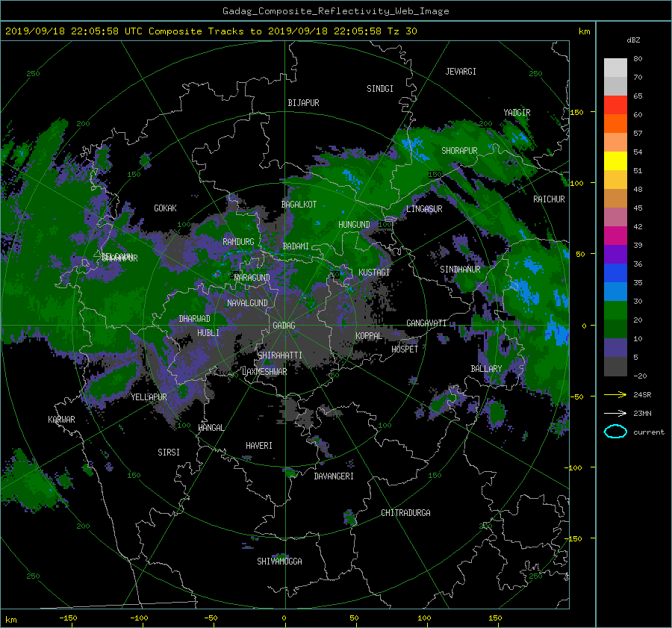672x628 pixels.
Task: Click the GADAG radar center label
Action: 284,326
